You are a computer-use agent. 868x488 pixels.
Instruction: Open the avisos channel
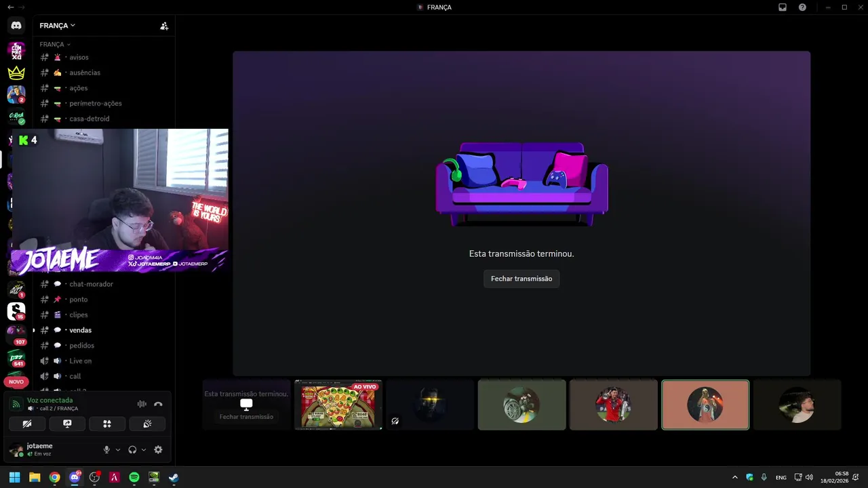(x=103, y=58)
